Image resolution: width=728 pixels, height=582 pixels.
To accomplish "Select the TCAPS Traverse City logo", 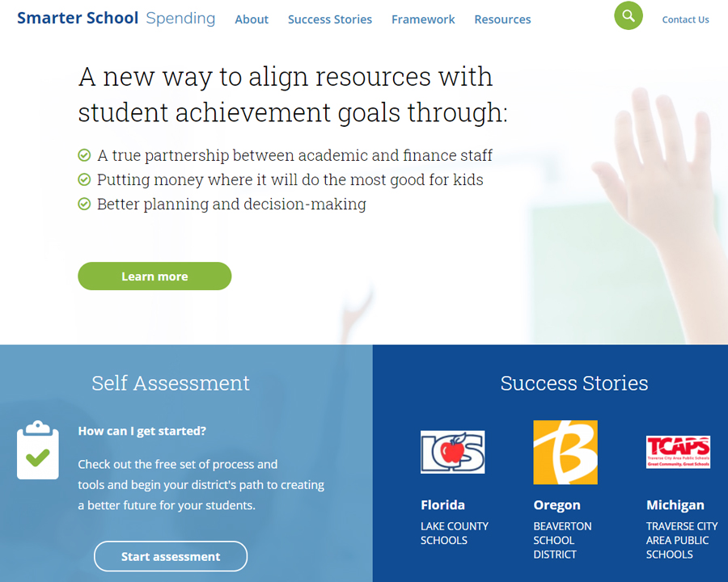I will tap(678, 452).
